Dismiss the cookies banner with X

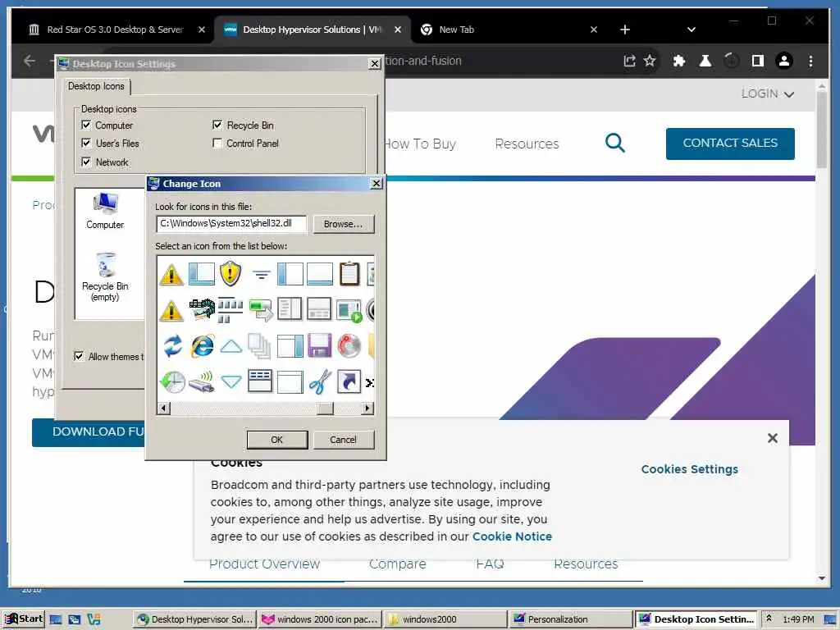(x=773, y=438)
